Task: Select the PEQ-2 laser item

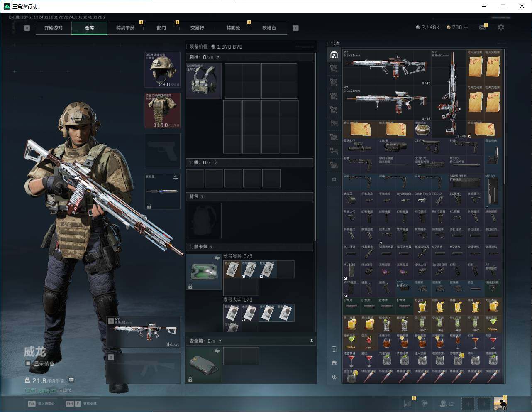Action: pos(439,200)
